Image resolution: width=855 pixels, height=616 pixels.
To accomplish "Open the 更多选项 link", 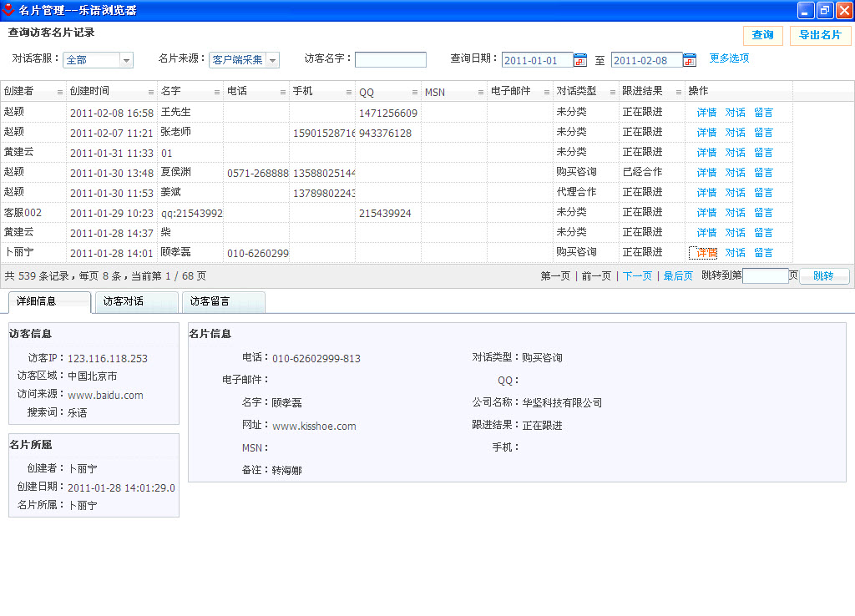I will coord(729,58).
